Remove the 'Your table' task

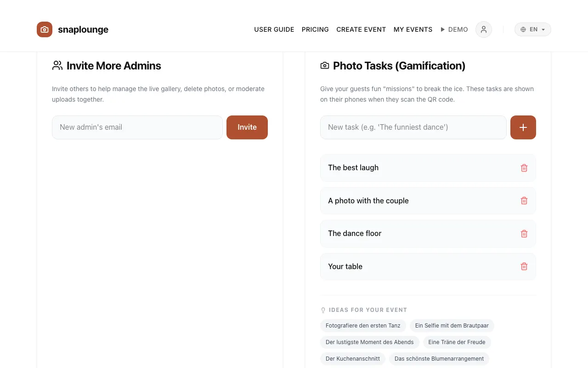524,266
